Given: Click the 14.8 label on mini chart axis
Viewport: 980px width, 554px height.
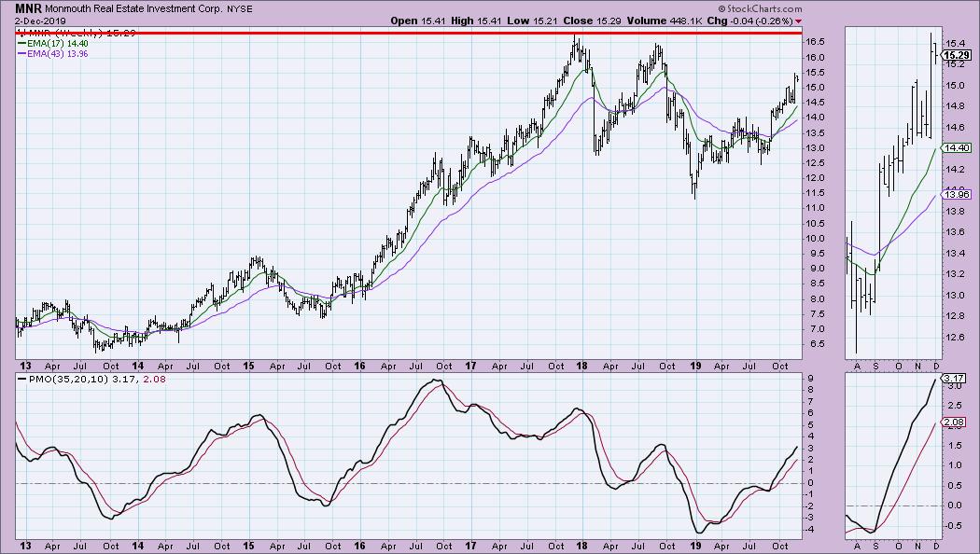Looking at the screenshot, I should tap(954, 106).
